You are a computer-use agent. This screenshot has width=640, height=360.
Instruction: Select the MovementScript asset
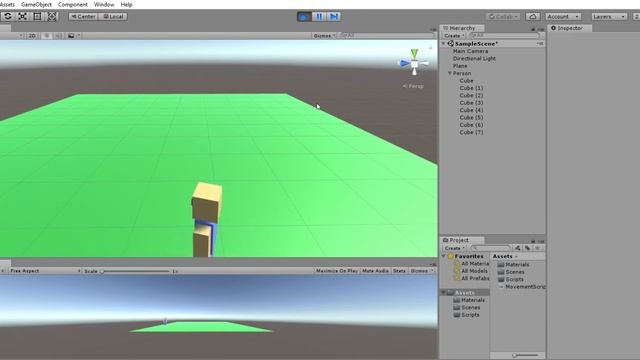click(522, 287)
